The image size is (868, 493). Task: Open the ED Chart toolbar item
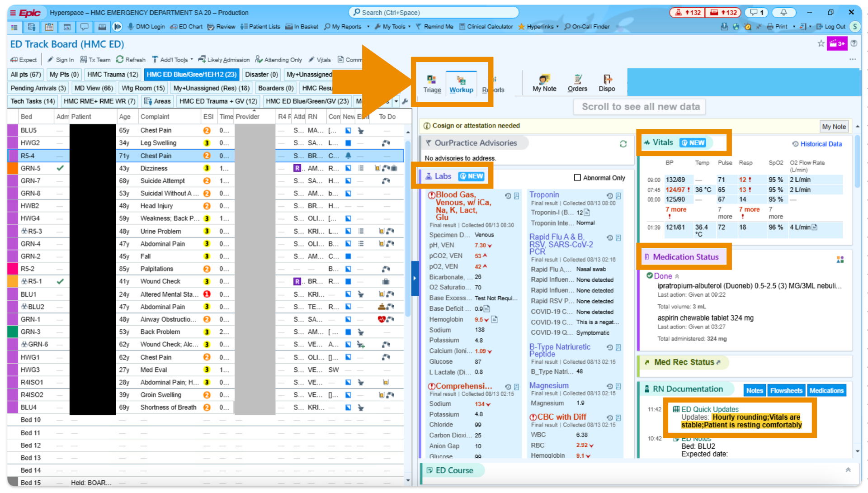pos(186,27)
